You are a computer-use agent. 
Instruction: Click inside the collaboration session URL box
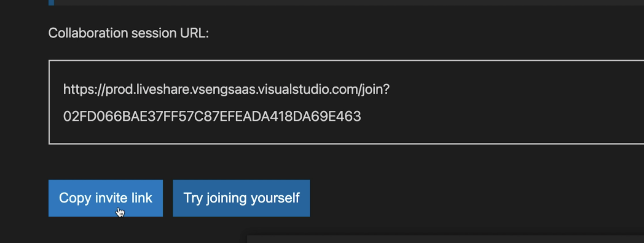[x=346, y=102]
